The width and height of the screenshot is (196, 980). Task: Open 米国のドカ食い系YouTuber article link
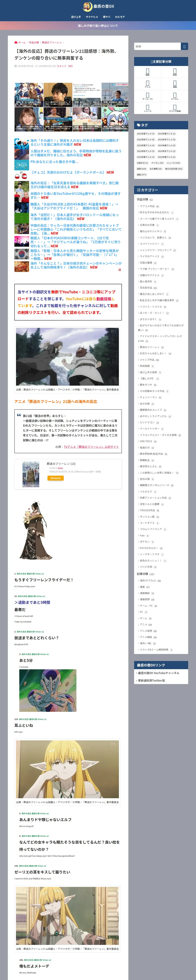[x=75, y=196]
